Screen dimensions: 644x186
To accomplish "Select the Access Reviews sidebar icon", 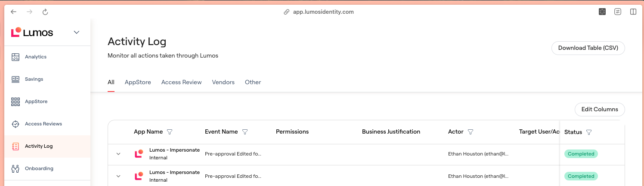I will [15, 124].
